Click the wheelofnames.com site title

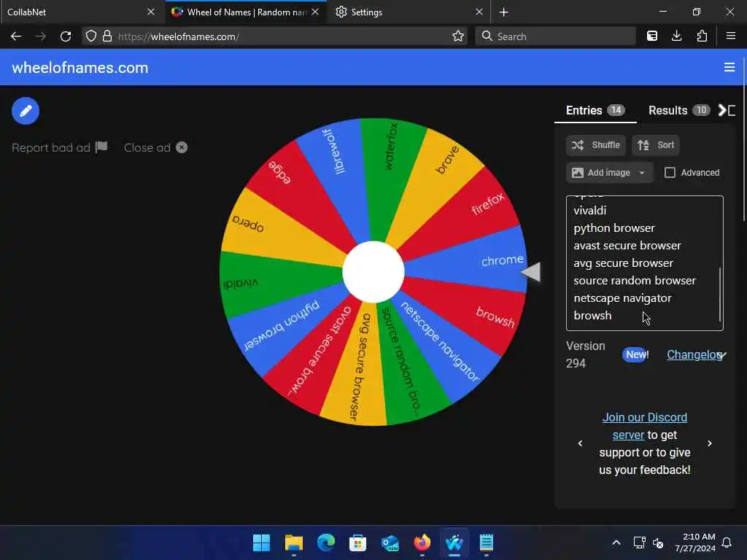click(x=80, y=68)
